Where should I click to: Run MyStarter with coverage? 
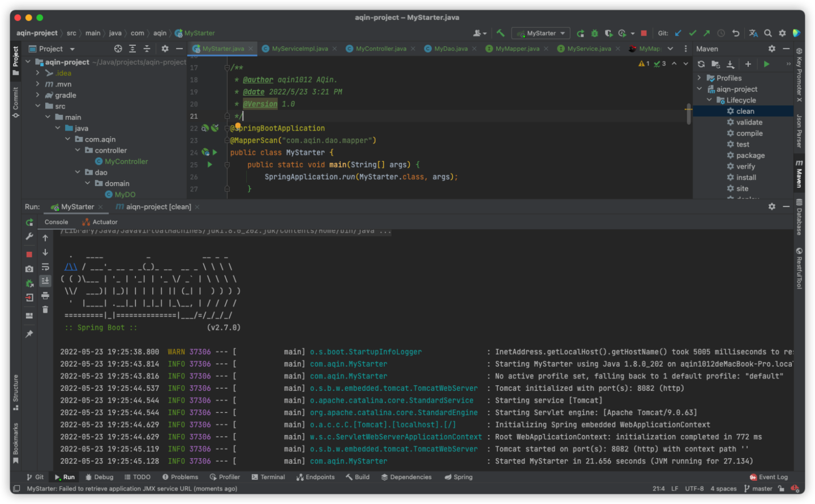point(608,33)
